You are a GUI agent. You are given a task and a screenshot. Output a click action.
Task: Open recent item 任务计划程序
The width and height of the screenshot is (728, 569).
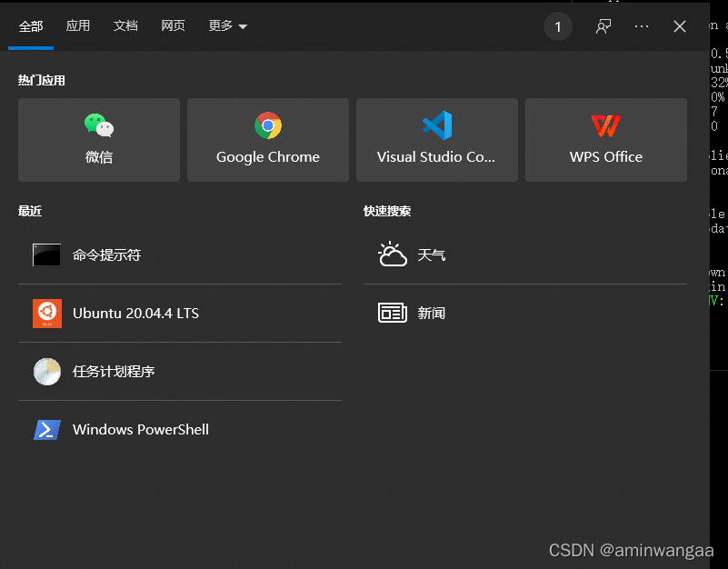coord(180,371)
